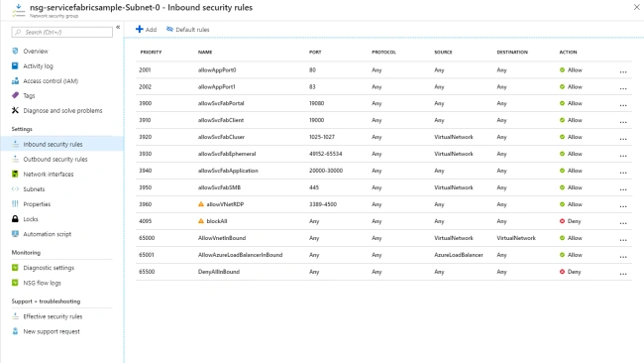Click the Automation script icon

point(15,234)
